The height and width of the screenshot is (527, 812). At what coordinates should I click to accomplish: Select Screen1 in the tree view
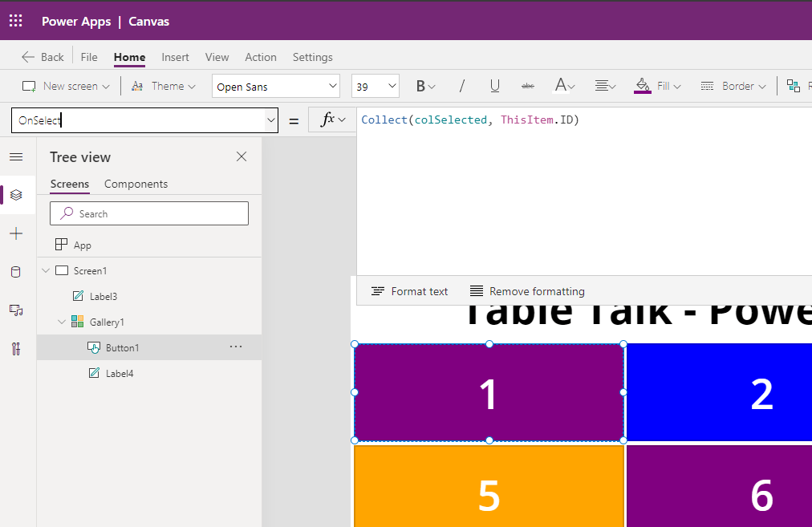click(x=149, y=270)
